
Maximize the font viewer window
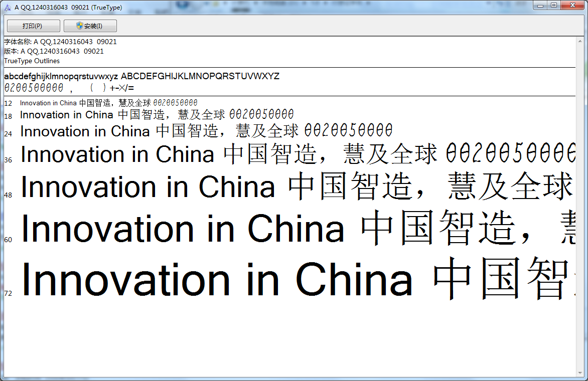[x=554, y=5]
